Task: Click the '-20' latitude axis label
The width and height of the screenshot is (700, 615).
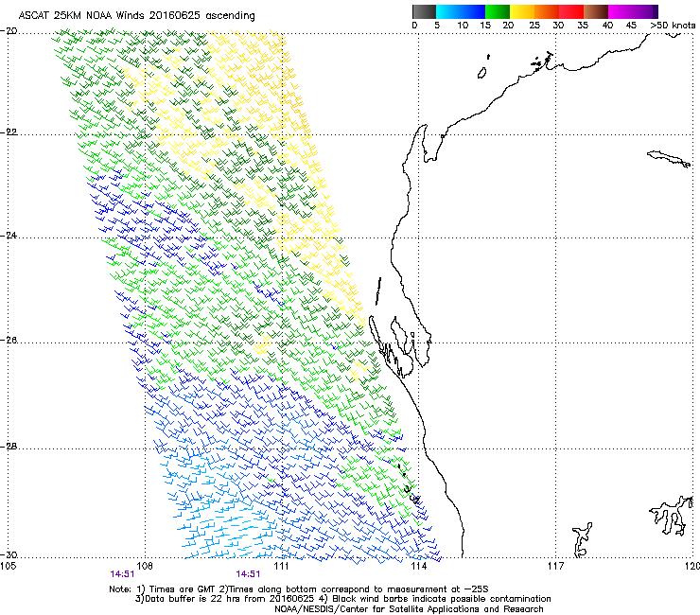Action: point(9,31)
